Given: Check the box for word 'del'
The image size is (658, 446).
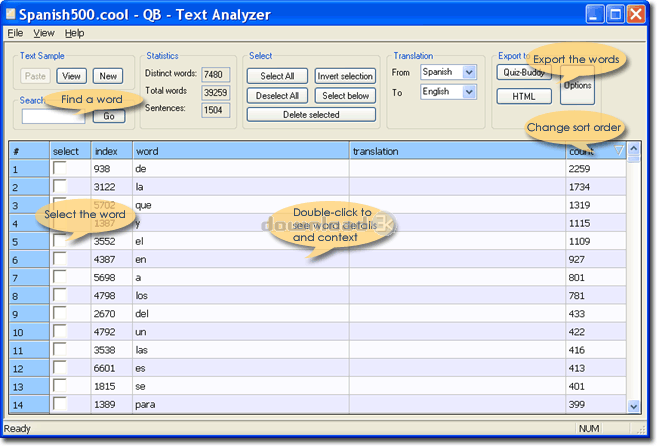Looking at the screenshot, I should [60, 313].
